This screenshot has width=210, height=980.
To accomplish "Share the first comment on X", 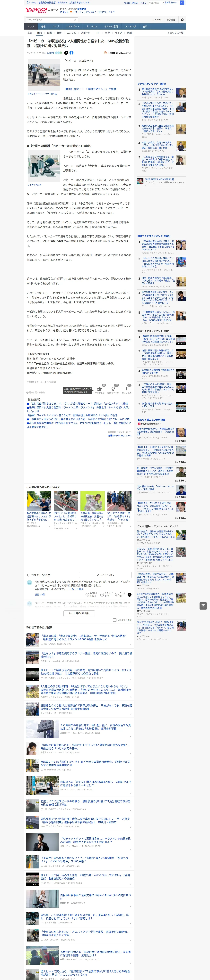I will 129,595.
